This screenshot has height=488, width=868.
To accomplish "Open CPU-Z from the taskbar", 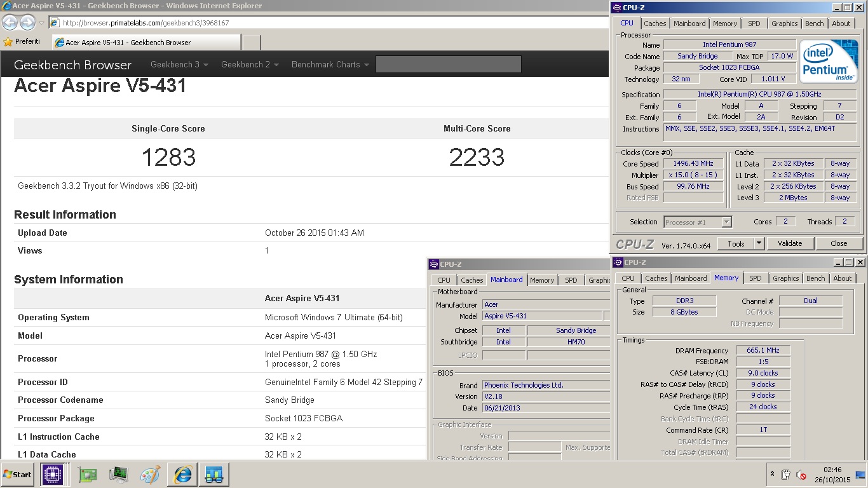I will coord(53,475).
